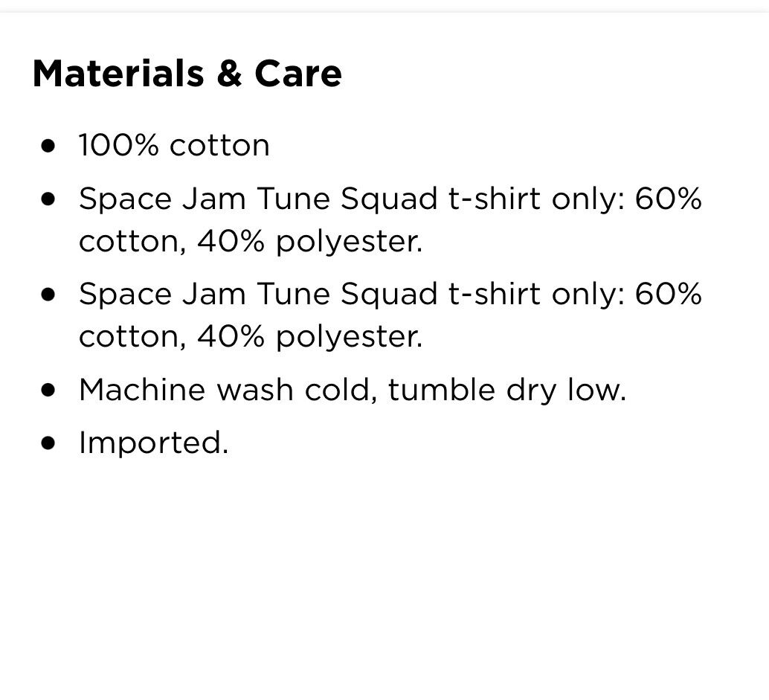Click the bullet dot beside Imported

tap(48, 443)
